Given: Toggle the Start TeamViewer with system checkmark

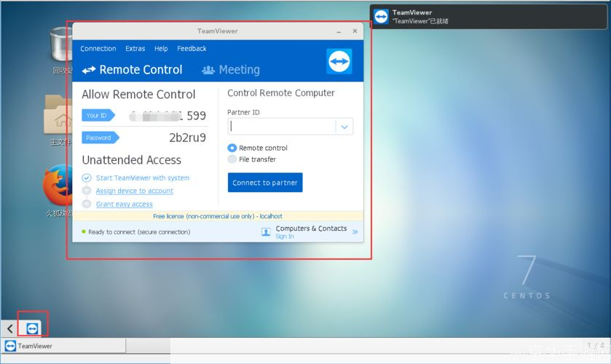Looking at the screenshot, I should [87, 178].
